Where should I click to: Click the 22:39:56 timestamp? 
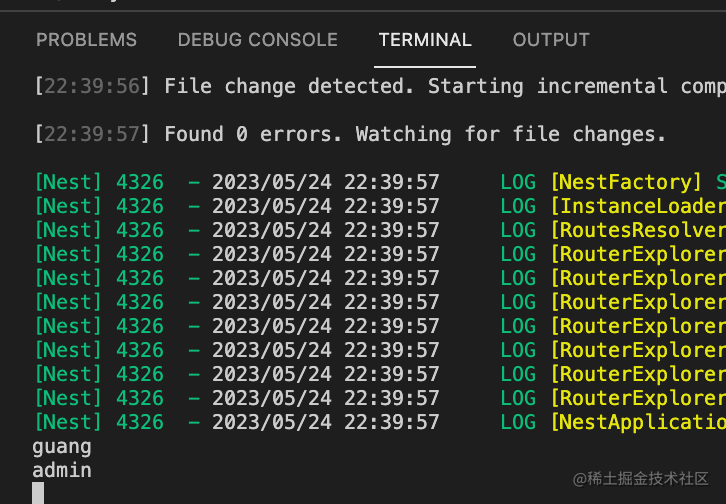click(x=92, y=86)
